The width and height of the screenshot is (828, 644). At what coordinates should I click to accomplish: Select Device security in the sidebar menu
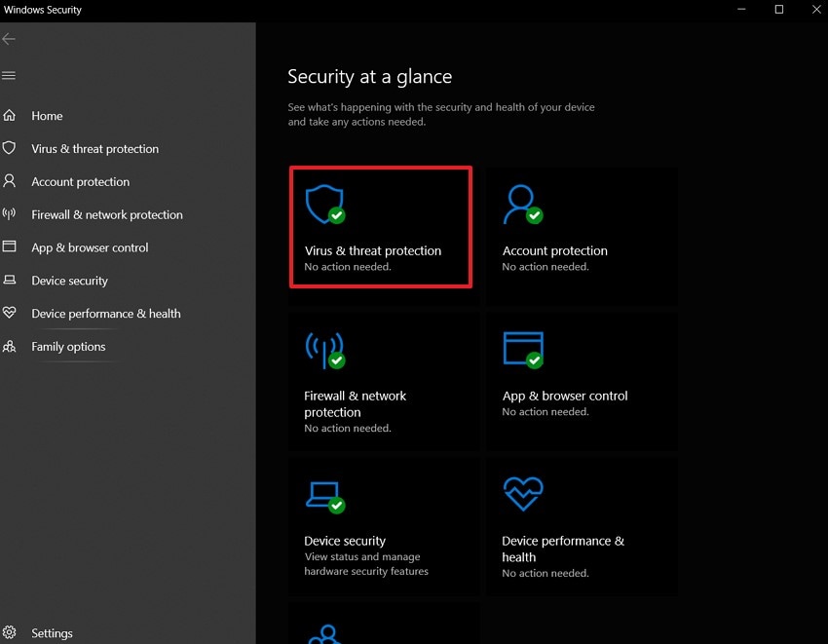pyautogui.click(x=69, y=281)
